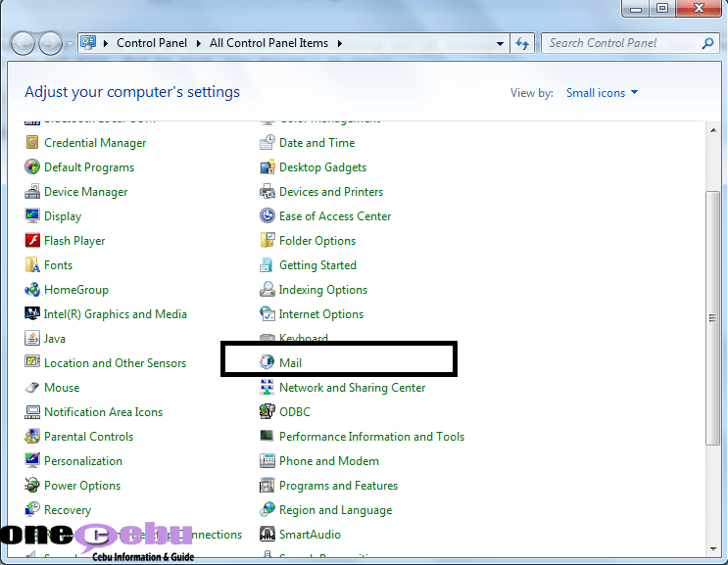Click the Performance Information and Tools icon
728x565 pixels.
(267, 436)
